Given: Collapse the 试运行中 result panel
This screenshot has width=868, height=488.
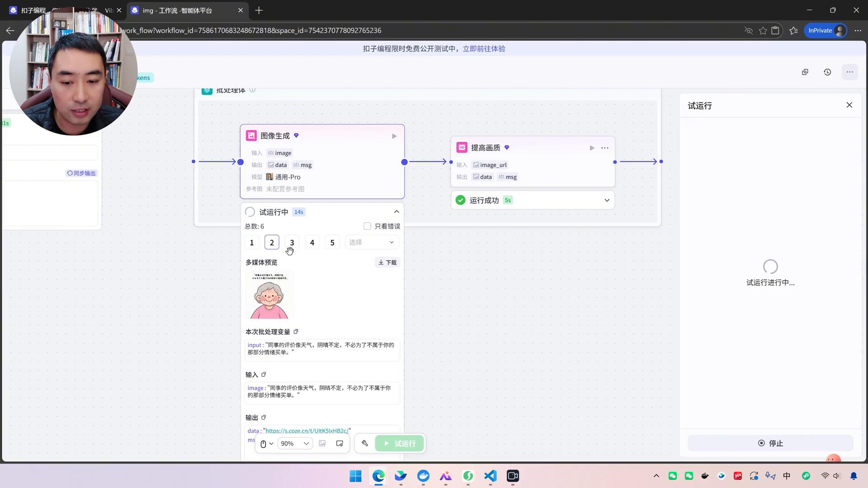Looking at the screenshot, I should pyautogui.click(x=396, y=212).
